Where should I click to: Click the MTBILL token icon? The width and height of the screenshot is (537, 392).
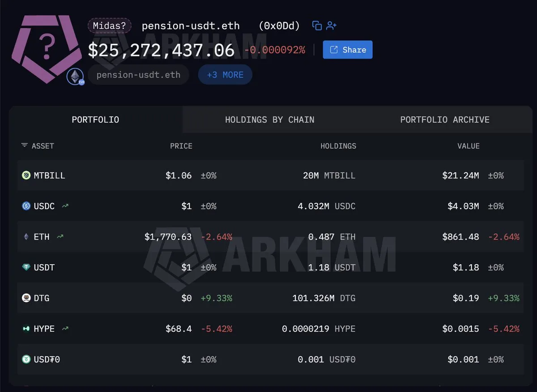(x=26, y=175)
